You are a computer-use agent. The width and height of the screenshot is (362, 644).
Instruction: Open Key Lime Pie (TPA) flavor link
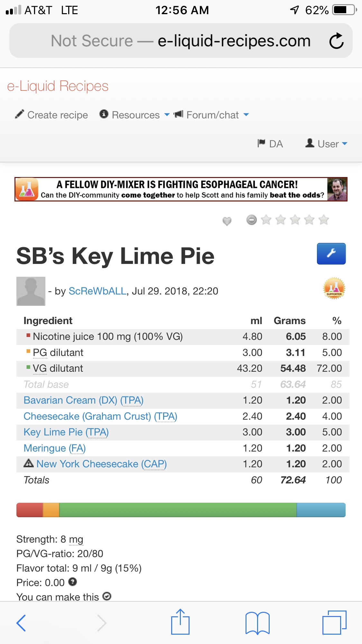66,432
